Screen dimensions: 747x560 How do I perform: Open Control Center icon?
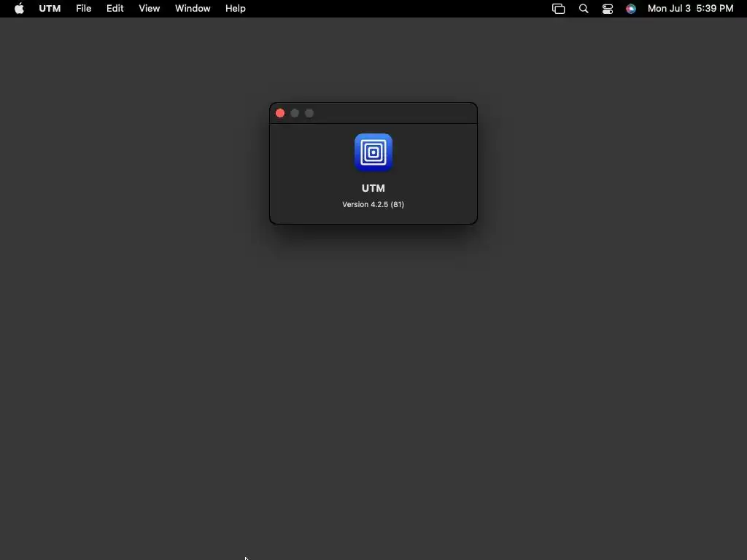[608, 9]
